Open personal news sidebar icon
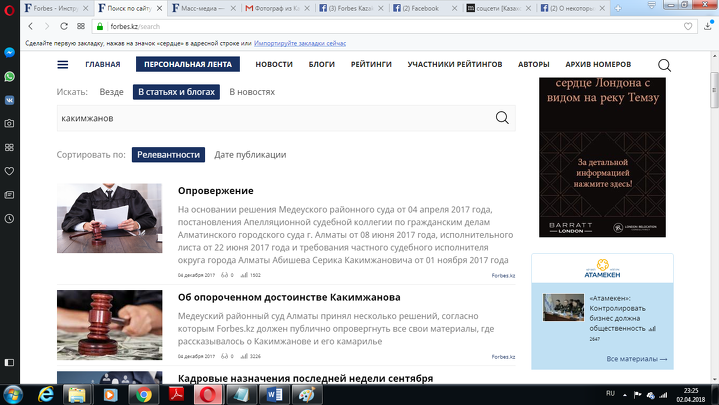Image resolution: width=719 pixels, height=405 pixels. pos(9,195)
